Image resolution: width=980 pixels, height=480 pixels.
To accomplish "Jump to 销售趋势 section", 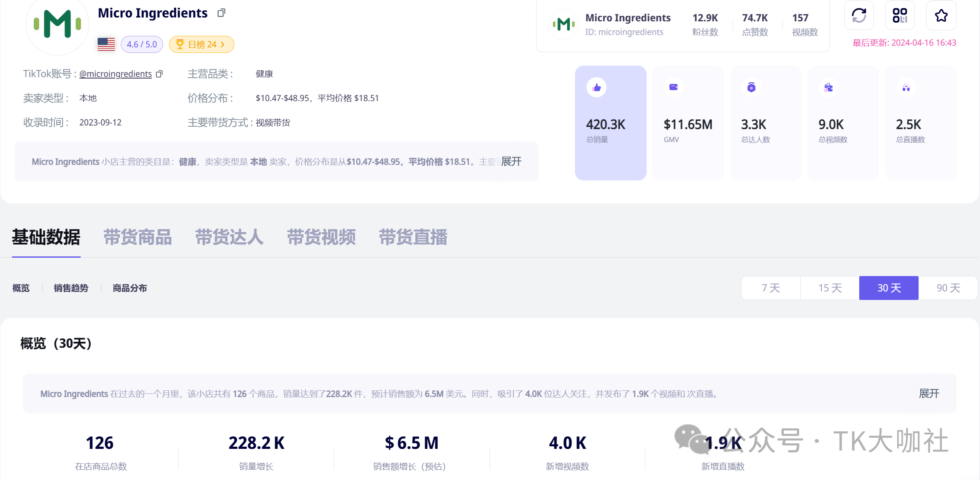I will click(x=71, y=288).
